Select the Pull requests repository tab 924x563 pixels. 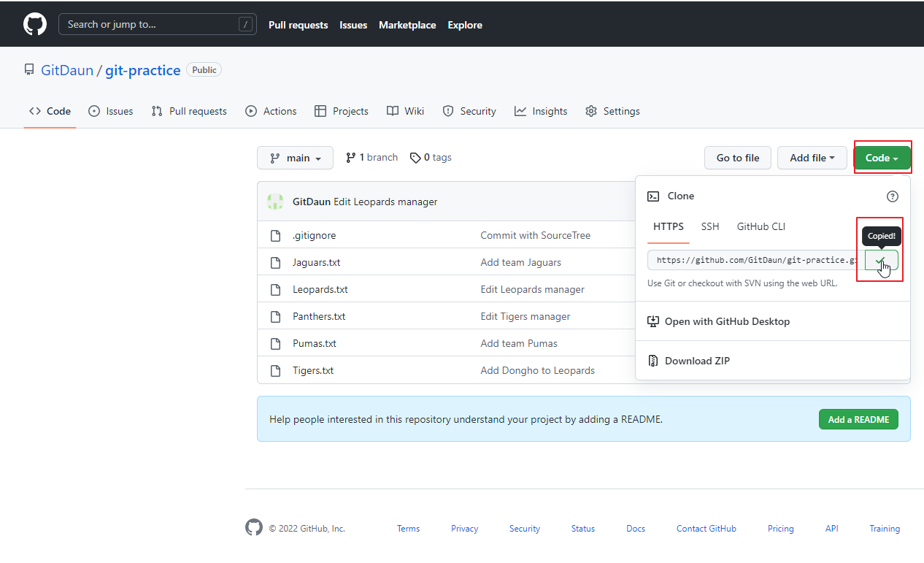189,111
